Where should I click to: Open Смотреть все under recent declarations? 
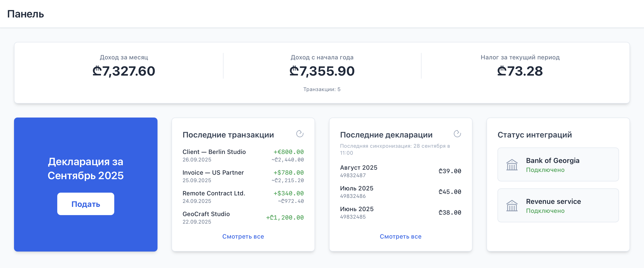click(400, 236)
